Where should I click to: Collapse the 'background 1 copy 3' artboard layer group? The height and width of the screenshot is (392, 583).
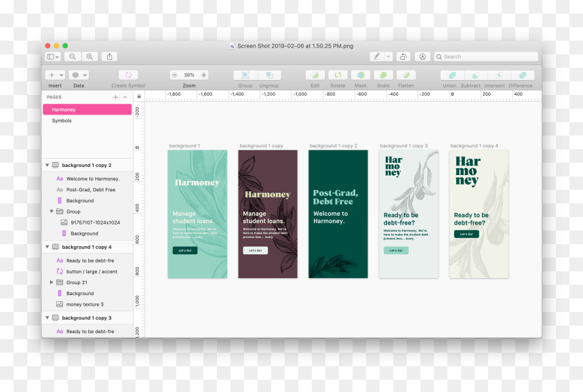[x=47, y=318]
